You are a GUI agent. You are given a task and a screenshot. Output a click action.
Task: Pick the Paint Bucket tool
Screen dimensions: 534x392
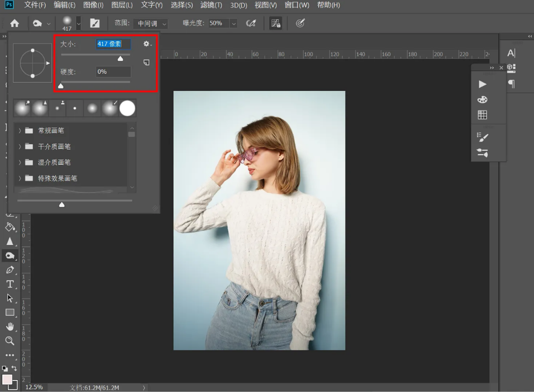[x=10, y=227]
